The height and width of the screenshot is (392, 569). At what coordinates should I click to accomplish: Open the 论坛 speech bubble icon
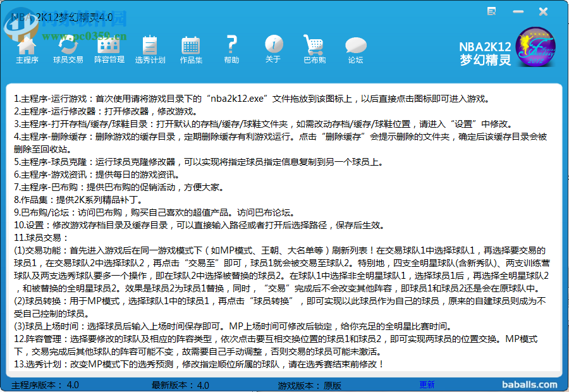(355, 50)
